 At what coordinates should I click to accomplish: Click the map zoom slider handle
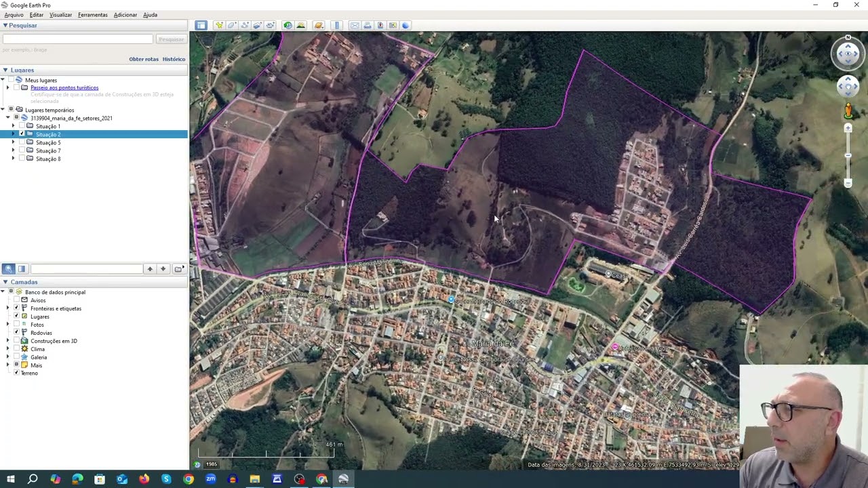[848, 156]
